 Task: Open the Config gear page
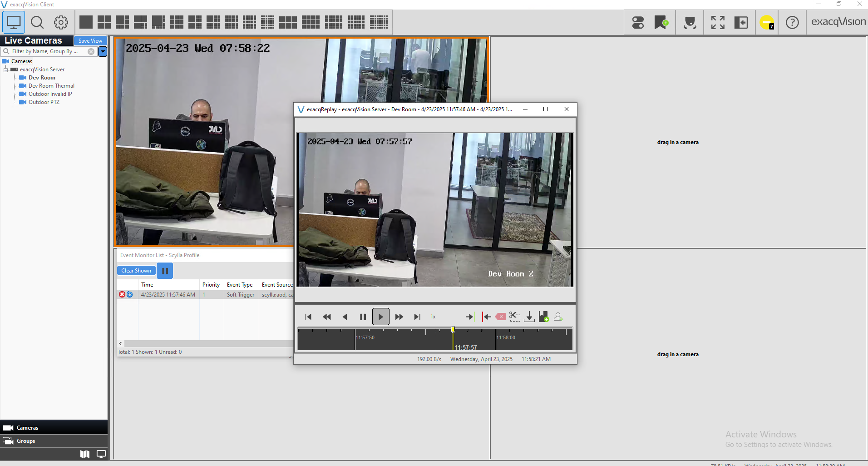tap(61, 22)
